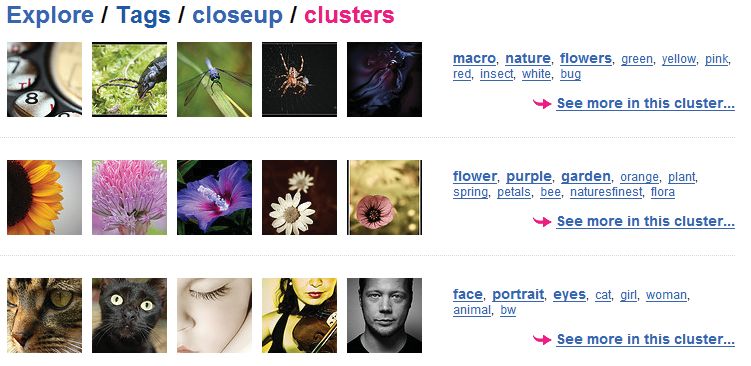View the purple hibiscus flower photo
Screen dimensions: 751x366
(215, 197)
